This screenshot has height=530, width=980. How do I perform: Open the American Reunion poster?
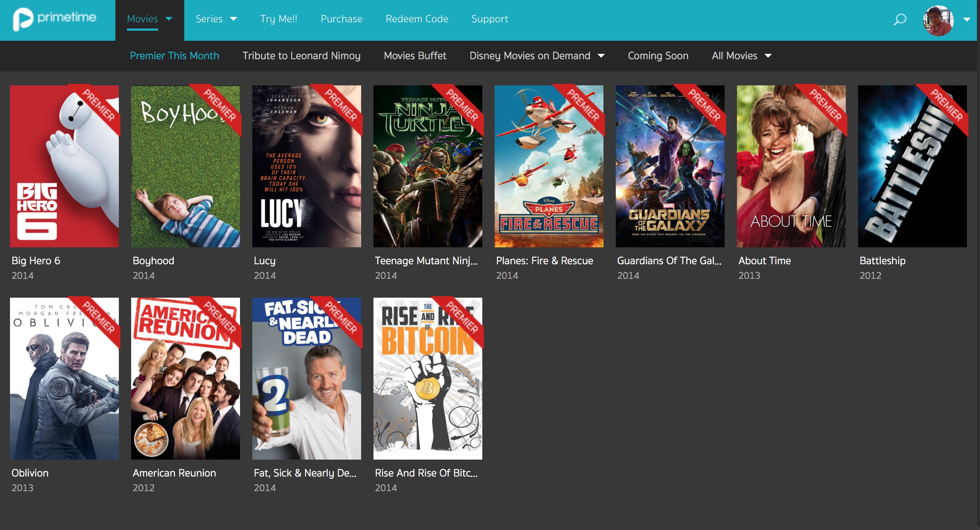pyautogui.click(x=185, y=378)
